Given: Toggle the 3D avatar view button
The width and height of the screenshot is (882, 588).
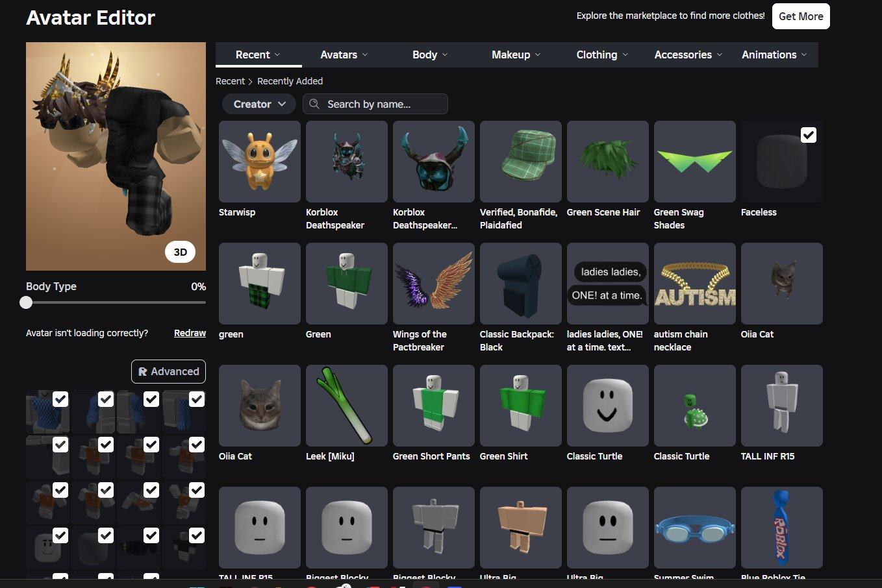Looking at the screenshot, I should (181, 252).
